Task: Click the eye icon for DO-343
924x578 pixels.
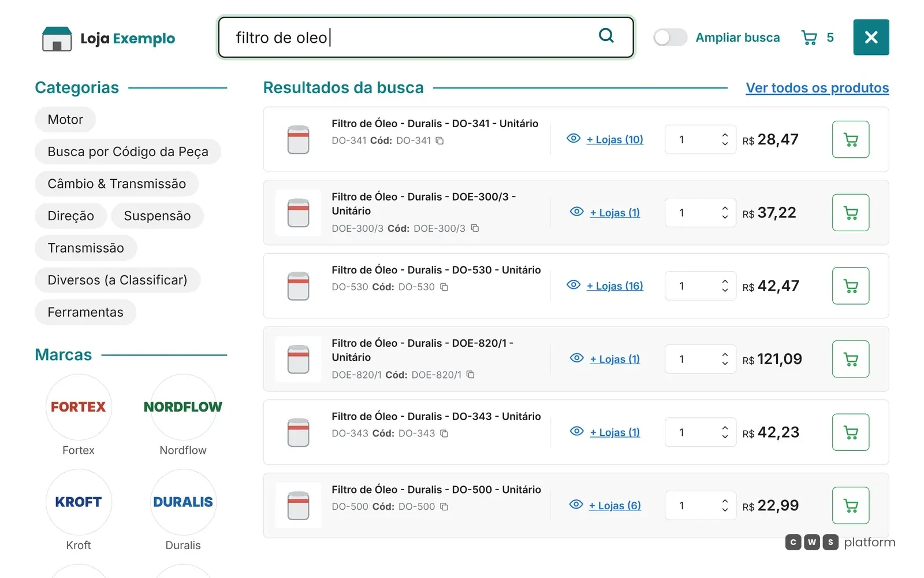Action: tap(576, 432)
